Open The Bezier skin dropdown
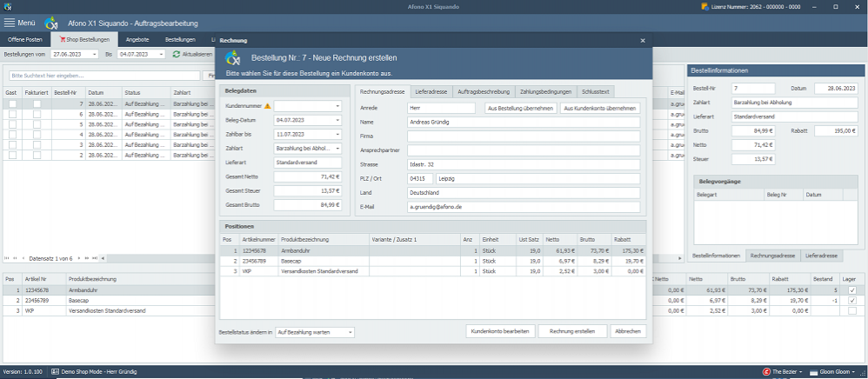This screenshot has height=379, width=868. click(800, 372)
